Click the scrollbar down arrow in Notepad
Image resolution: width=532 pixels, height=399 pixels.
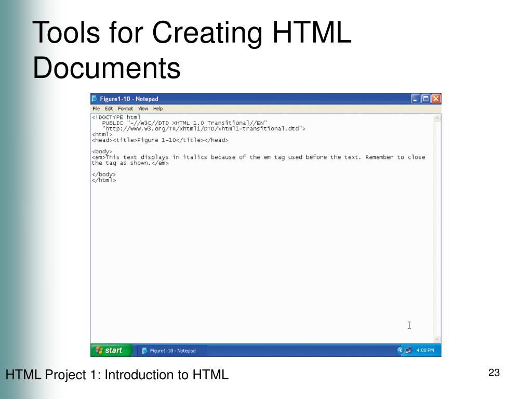(437, 339)
